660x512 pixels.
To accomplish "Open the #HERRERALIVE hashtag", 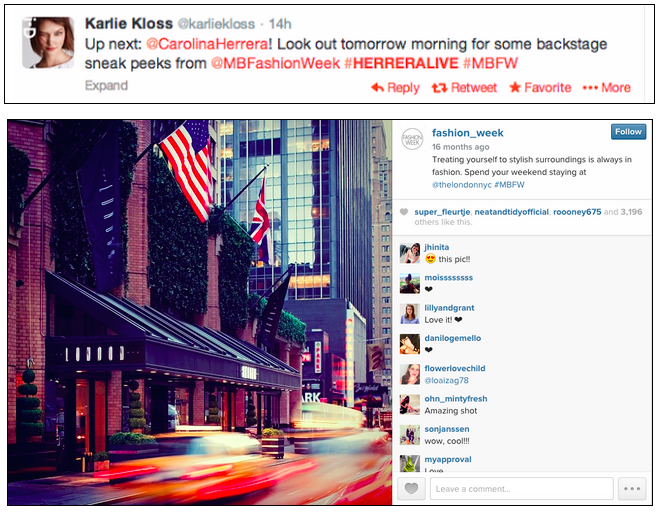I will (x=401, y=64).
